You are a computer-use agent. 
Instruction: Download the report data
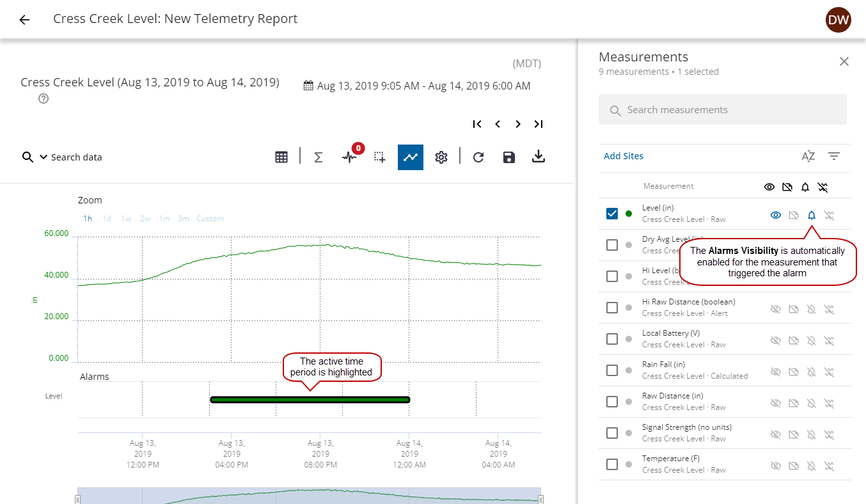pyautogui.click(x=539, y=157)
